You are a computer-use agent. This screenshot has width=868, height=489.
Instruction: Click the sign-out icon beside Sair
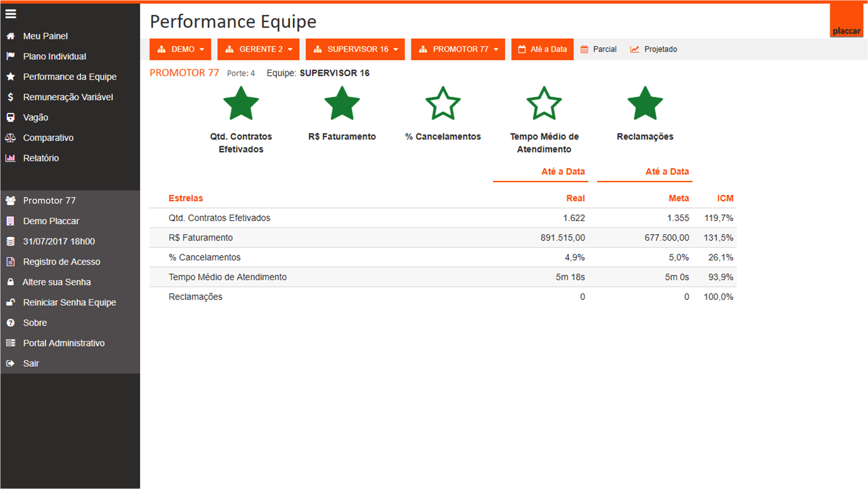11,363
